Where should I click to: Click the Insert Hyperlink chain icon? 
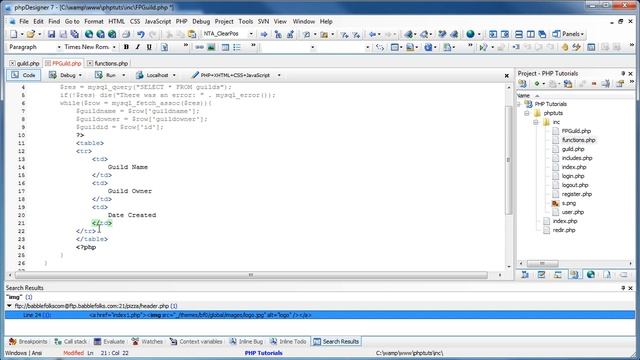point(199,47)
